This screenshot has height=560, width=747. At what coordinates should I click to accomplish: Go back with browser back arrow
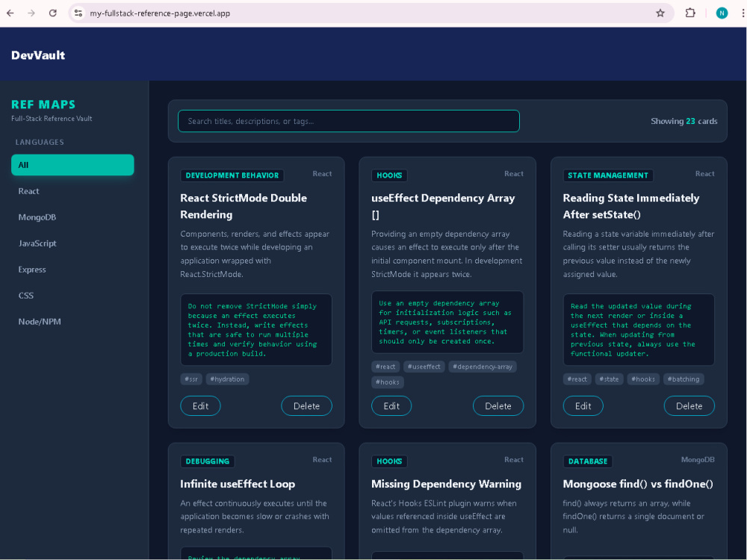10,13
